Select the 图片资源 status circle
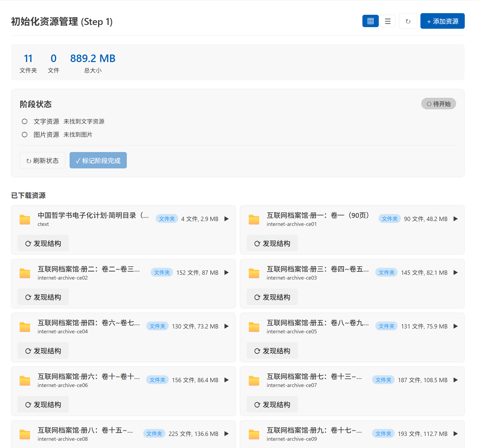 pyautogui.click(x=24, y=135)
